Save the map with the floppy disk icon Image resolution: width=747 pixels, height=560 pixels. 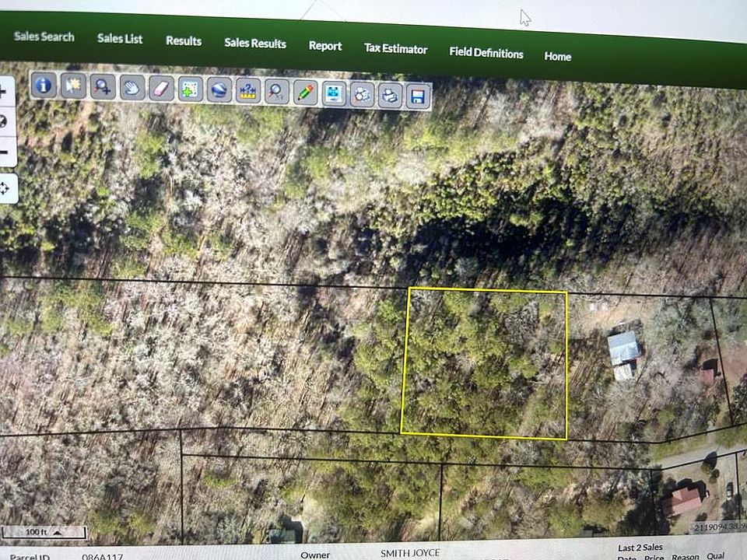(x=419, y=96)
